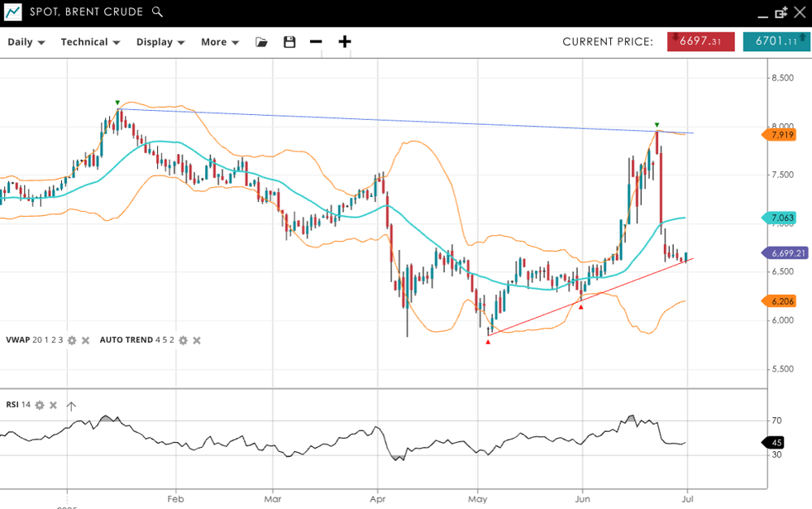Open AUTO TREND settings gear

point(184,340)
